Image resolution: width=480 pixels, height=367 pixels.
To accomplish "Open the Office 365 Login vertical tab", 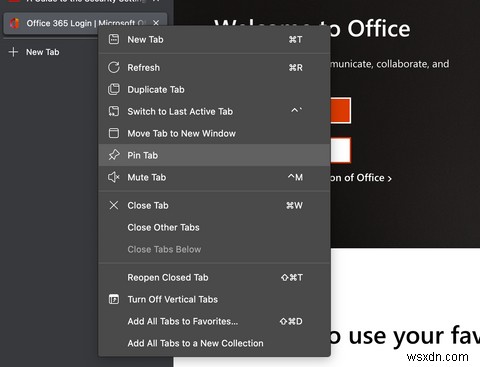I will pyautogui.click(x=85, y=23).
